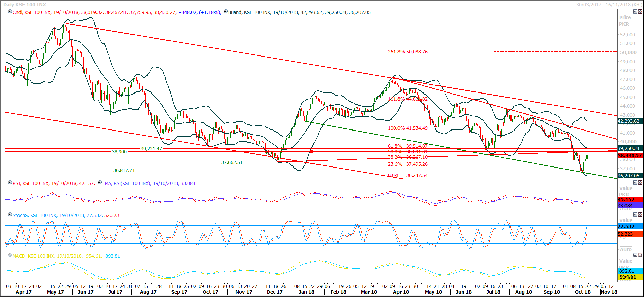Select the 38,430.27 red price tag

[x=630, y=156]
